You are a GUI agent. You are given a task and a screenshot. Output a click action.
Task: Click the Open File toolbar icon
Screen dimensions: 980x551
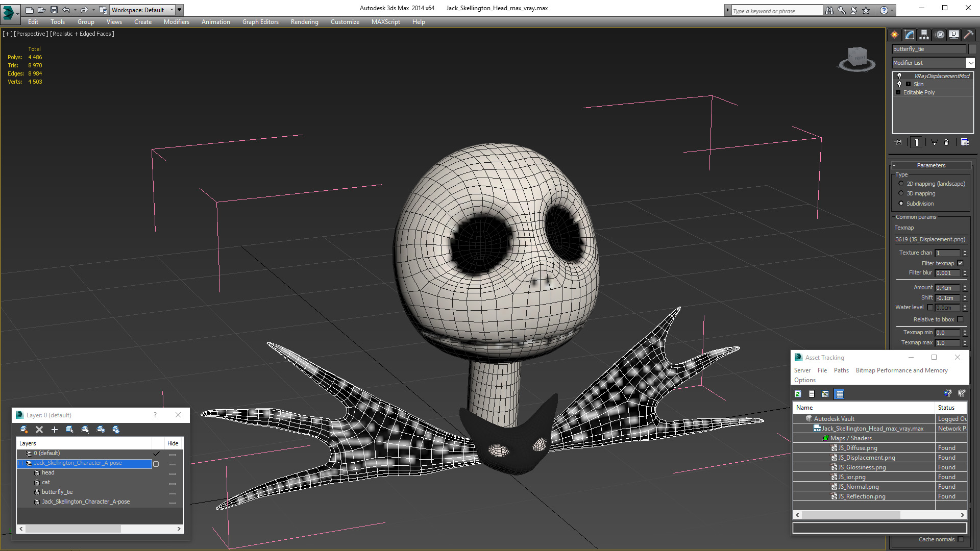click(42, 10)
